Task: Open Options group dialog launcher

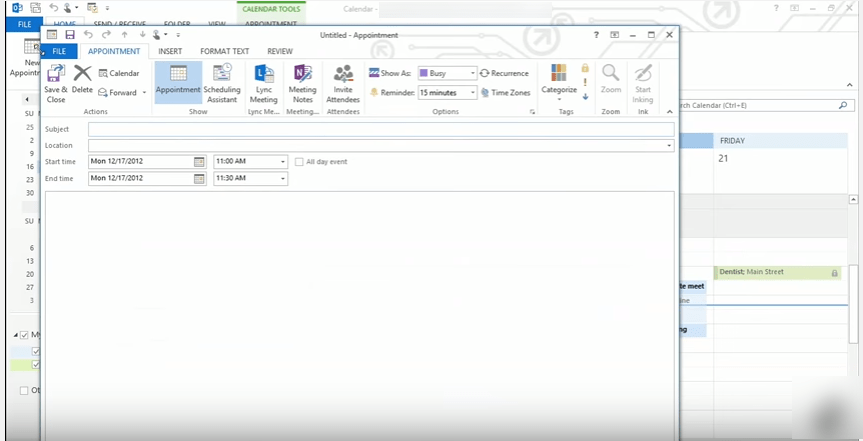Action: (x=532, y=112)
